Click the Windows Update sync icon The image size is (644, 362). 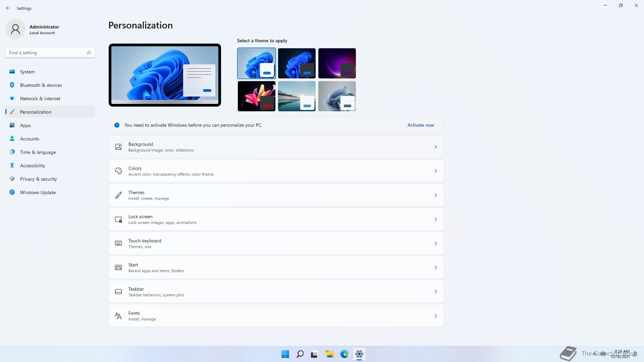[x=12, y=192]
